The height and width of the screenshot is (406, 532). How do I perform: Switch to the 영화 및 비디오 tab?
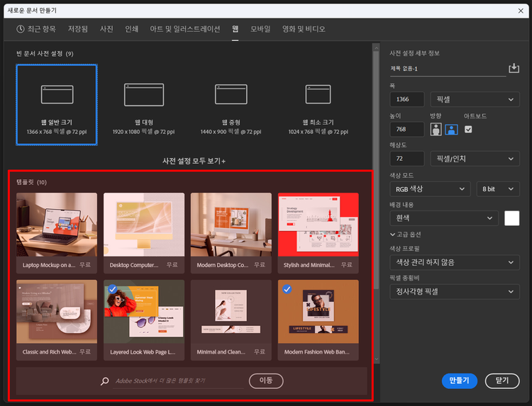(304, 29)
